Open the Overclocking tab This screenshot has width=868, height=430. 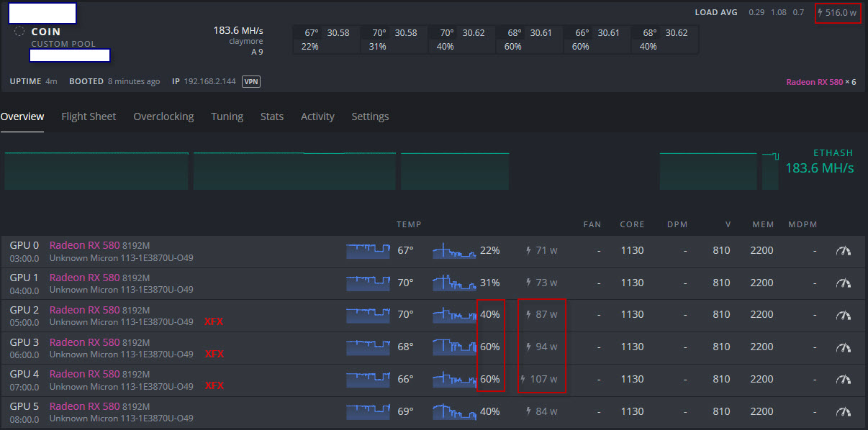click(x=163, y=116)
